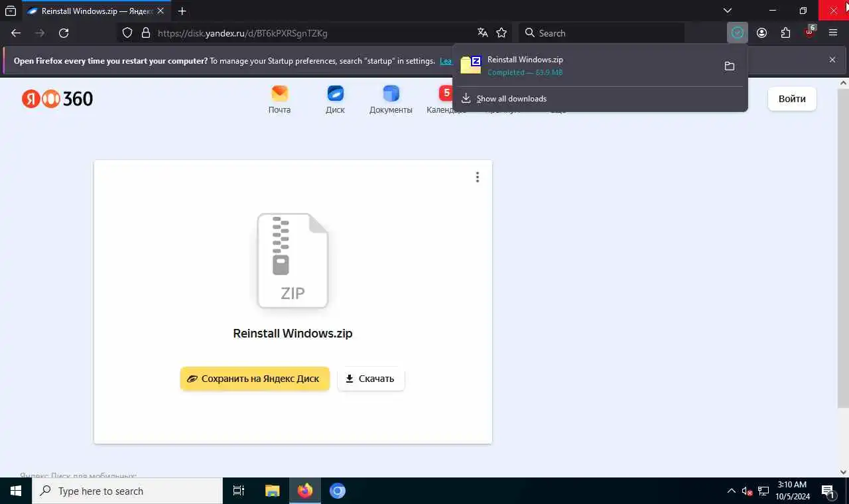Open the Firefox View recent browsing icon
The width and height of the screenshot is (849, 504).
(x=11, y=11)
